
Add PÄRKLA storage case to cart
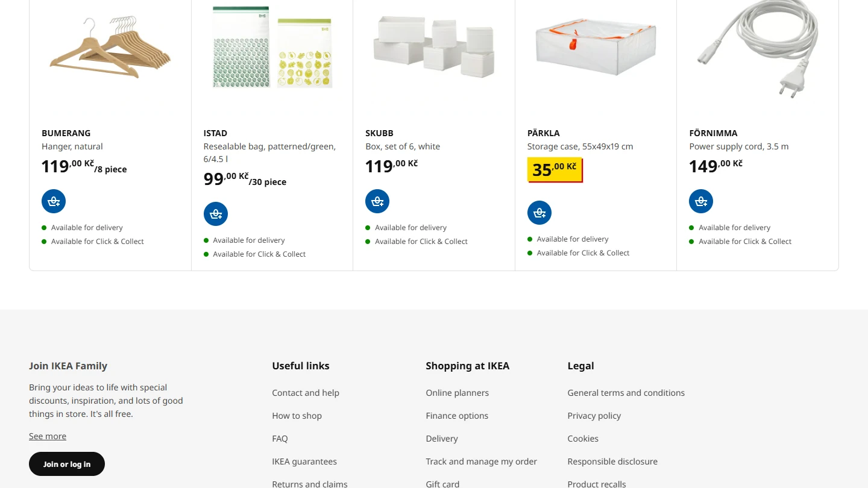coord(539,213)
